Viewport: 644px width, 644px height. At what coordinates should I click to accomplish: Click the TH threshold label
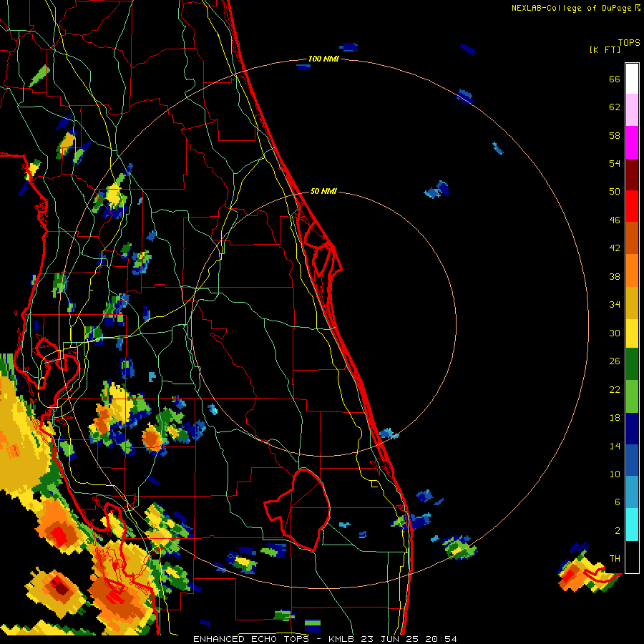click(615, 559)
